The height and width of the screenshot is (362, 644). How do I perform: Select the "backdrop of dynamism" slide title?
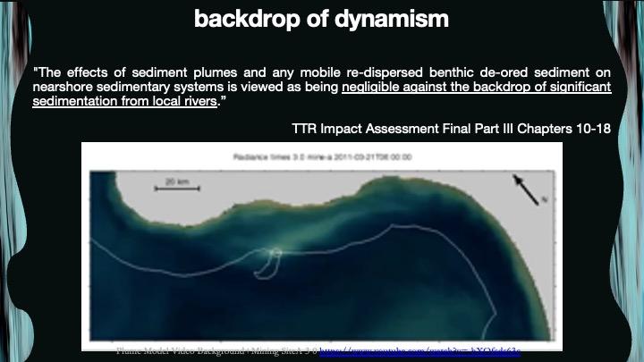(321, 20)
